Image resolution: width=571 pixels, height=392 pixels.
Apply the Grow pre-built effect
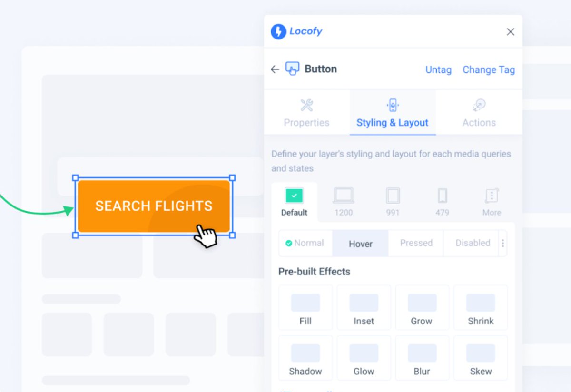422,307
